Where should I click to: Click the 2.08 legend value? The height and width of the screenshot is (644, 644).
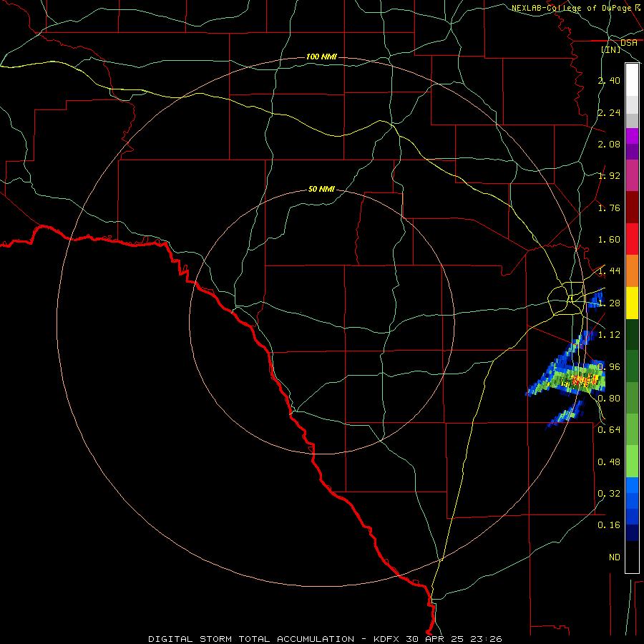[x=609, y=144]
